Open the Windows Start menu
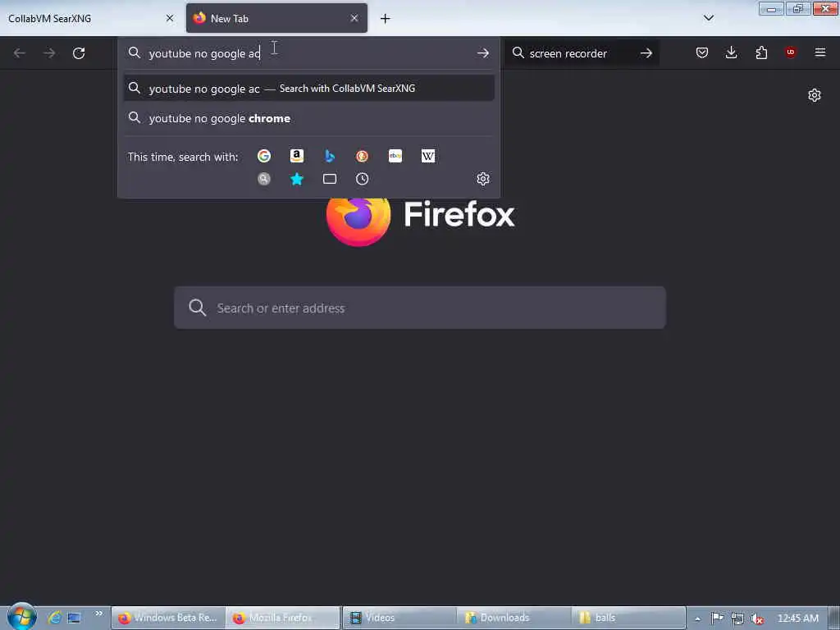The width and height of the screenshot is (840, 630). (x=21, y=617)
